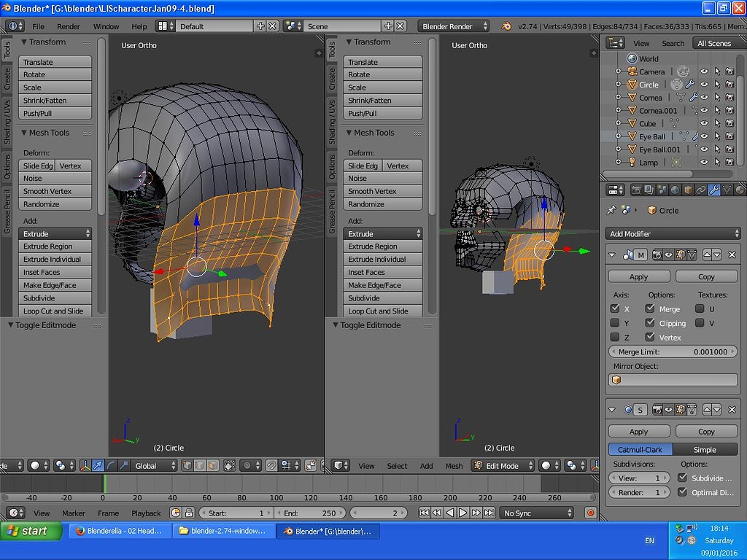Image resolution: width=747 pixels, height=560 pixels.
Task: Set the End frame field on the timeline
Action: coord(310,513)
